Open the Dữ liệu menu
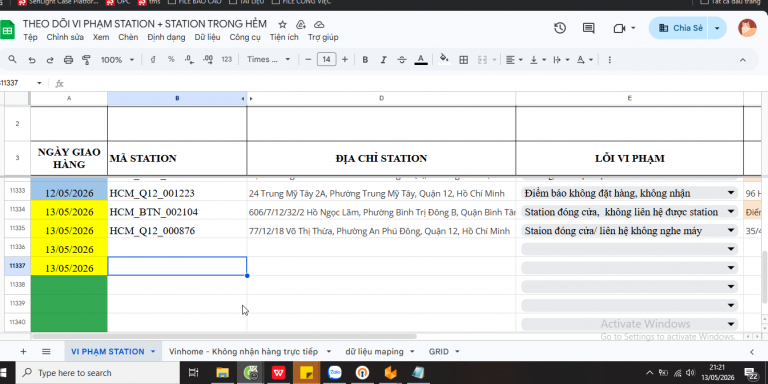Screen dimensions: 768x384 [x=207, y=37]
